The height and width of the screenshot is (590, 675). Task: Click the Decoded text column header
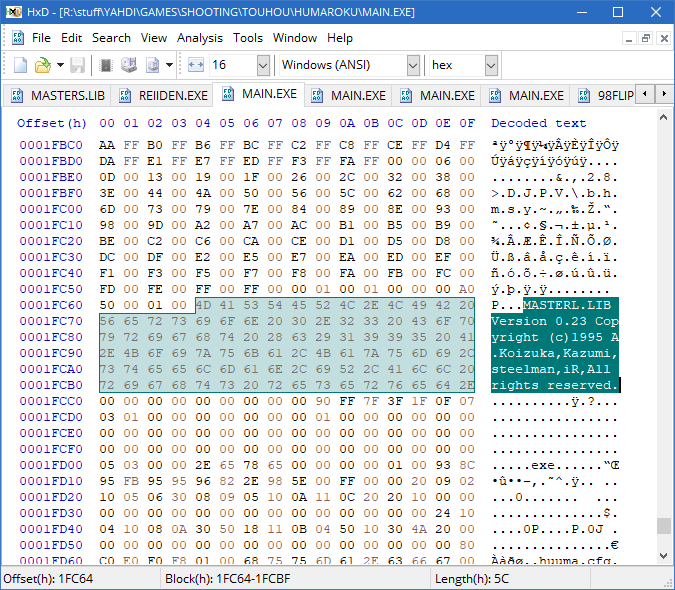[539, 123]
